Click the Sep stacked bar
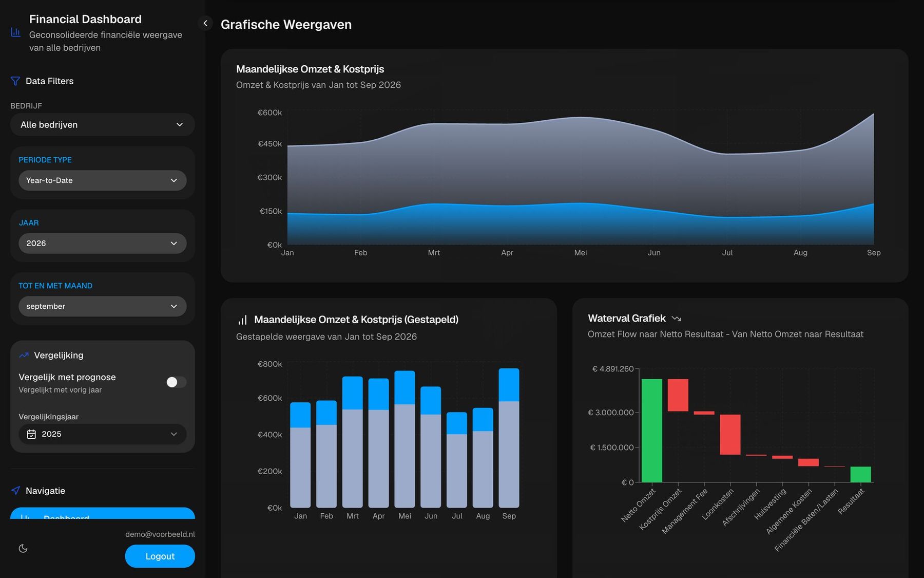This screenshot has height=578, width=924. click(509, 438)
